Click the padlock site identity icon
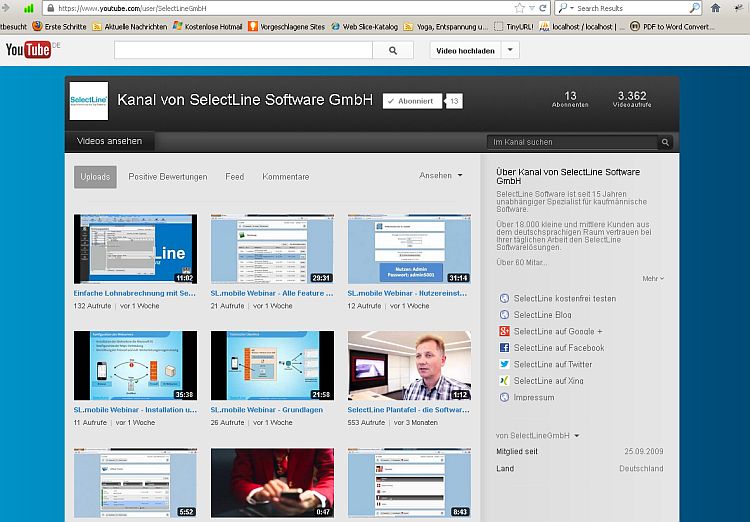The image size is (750, 522). click(x=51, y=8)
